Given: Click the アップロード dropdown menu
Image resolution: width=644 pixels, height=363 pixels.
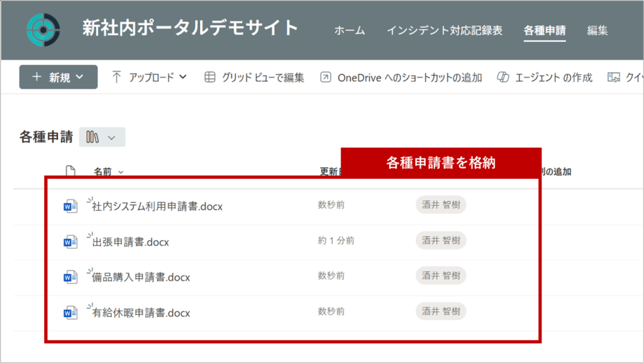Looking at the screenshot, I should point(150,77).
